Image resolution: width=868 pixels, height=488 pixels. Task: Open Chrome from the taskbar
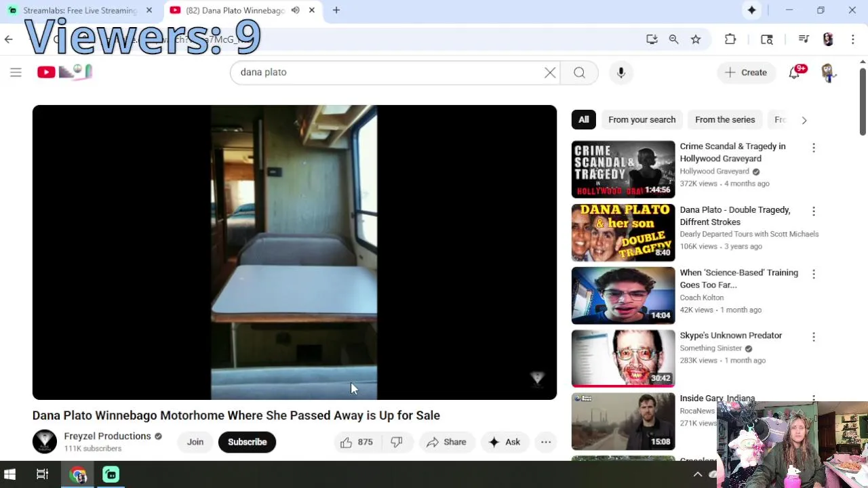point(78,474)
